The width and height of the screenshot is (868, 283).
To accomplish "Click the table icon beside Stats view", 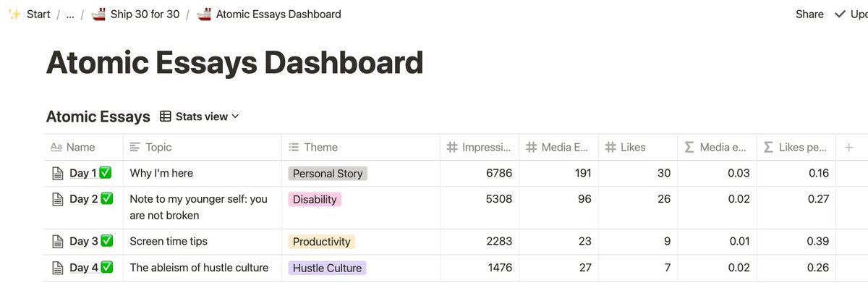I will coord(166,117).
